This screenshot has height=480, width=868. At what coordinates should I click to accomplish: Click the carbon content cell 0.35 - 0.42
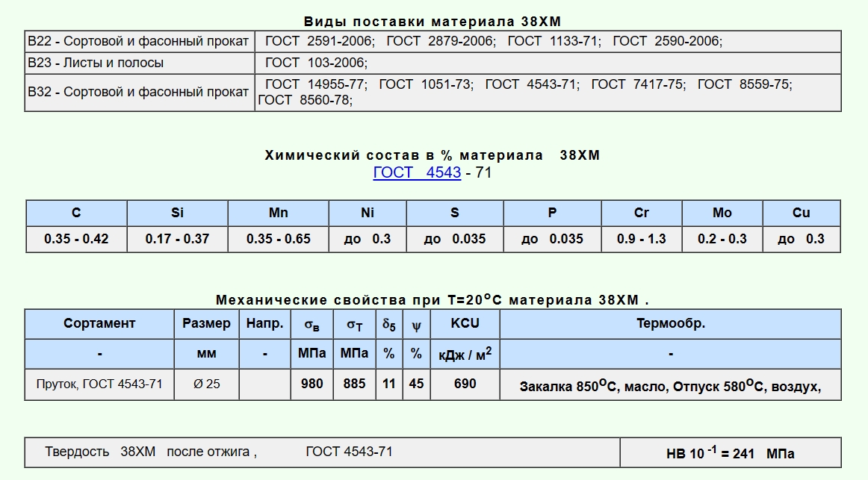coord(76,239)
